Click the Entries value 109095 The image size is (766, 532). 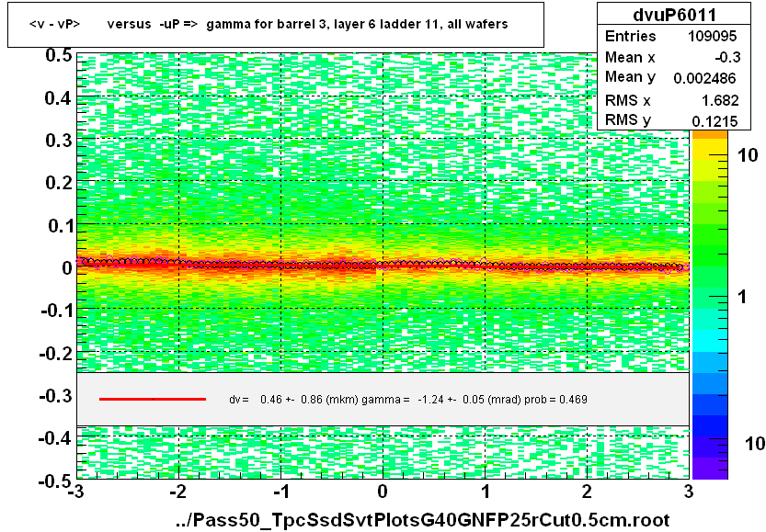click(x=713, y=36)
